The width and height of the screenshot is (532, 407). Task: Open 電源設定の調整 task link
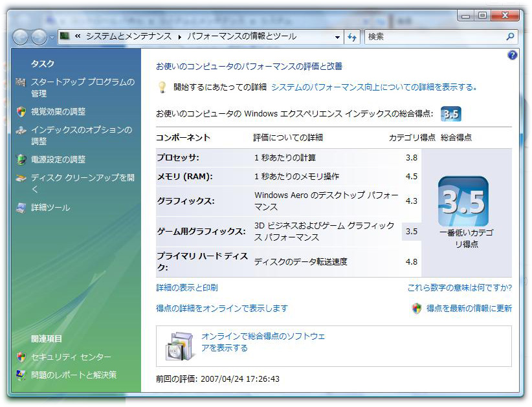tap(58, 159)
